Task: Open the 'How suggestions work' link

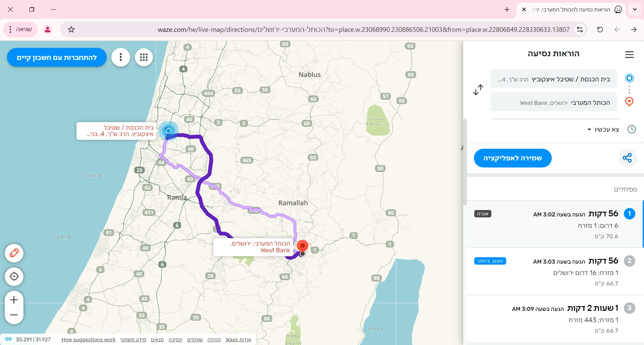Action: [89, 339]
